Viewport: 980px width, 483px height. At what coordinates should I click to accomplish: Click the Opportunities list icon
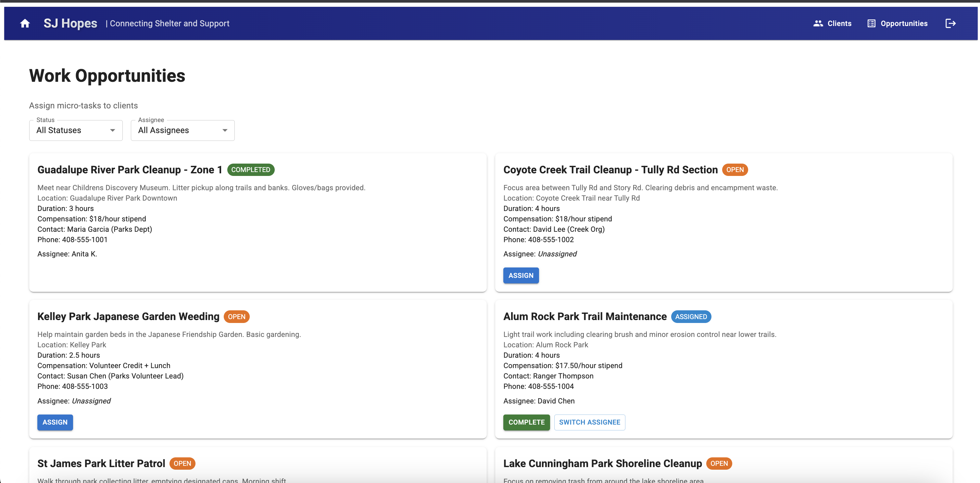(871, 24)
